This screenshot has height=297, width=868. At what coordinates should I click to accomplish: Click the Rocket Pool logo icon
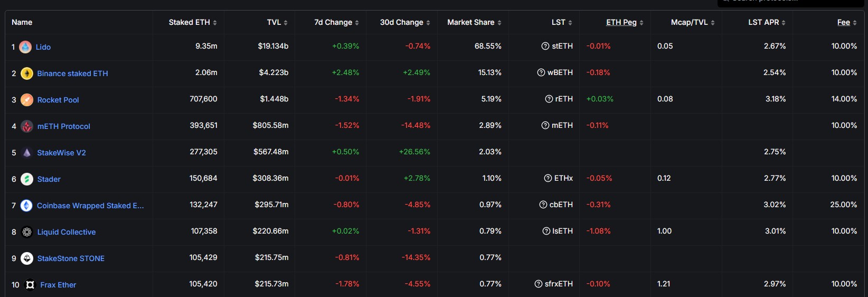(x=27, y=100)
